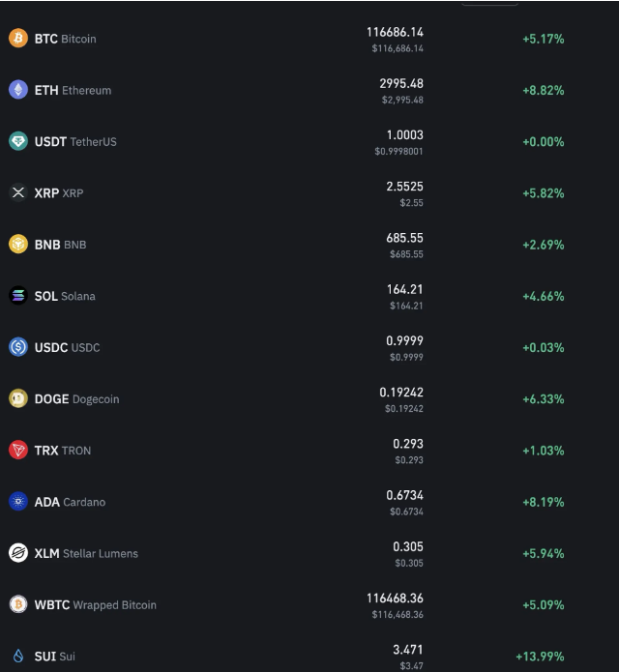Click the Wrapped Bitcoin icon
This screenshot has height=672, width=619.
(18, 604)
